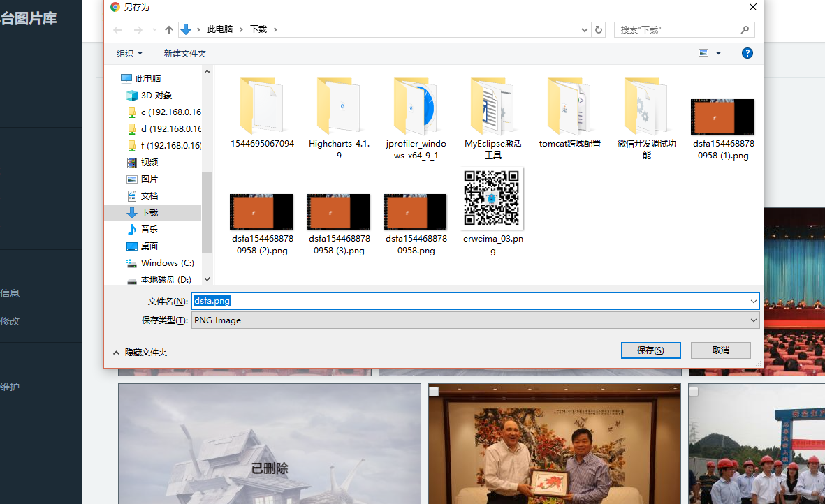Open 维护 in the page's left sidebar

click(10, 387)
